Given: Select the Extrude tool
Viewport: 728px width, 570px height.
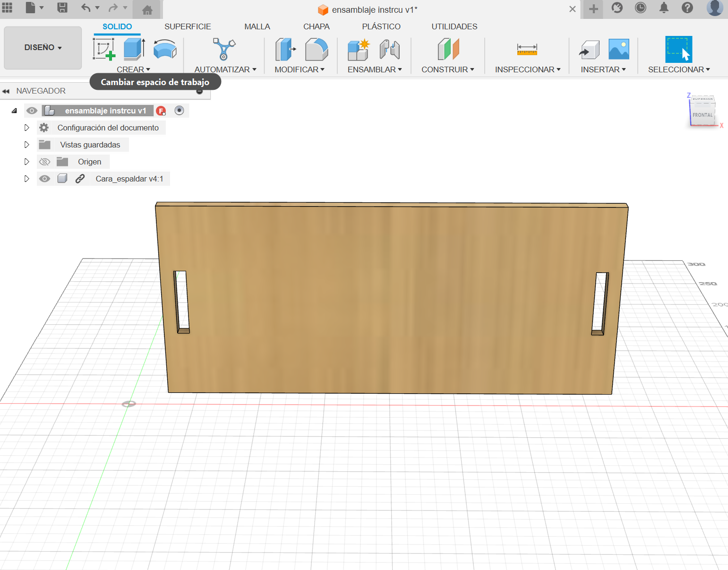Looking at the screenshot, I should [134, 49].
